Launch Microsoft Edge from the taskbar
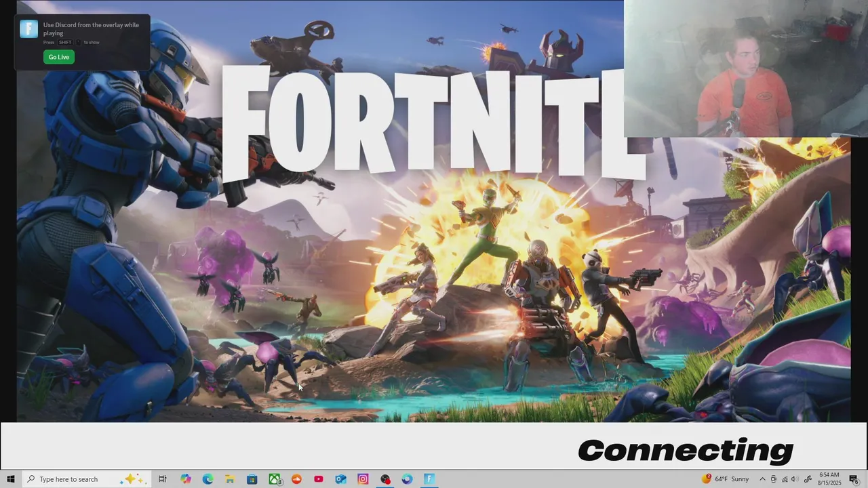Viewport: 868px width, 488px height. (x=208, y=479)
